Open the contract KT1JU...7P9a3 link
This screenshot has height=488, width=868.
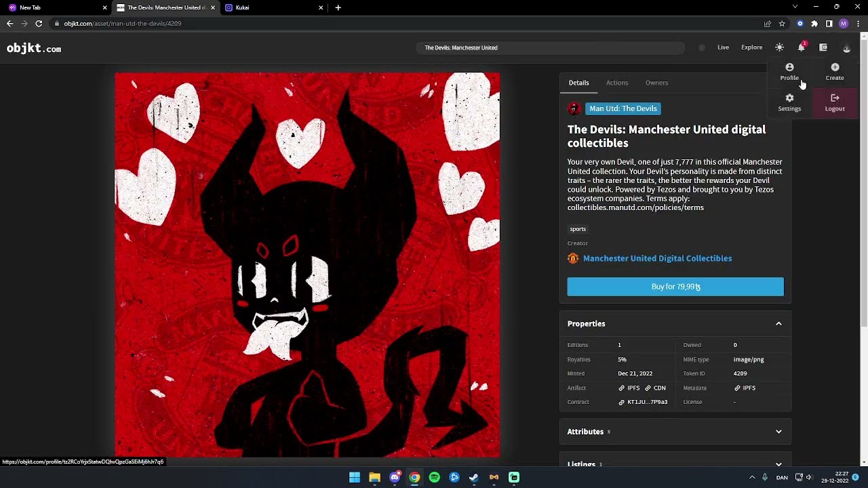click(643, 402)
